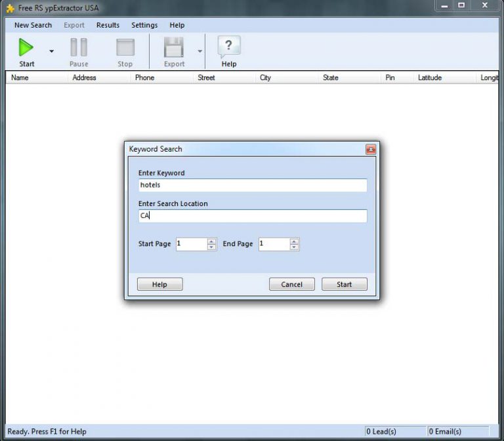Image resolution: width=504 pixels, height=441 pixels.
Task: Open the Results menu
Action: [x=108, y=26]
